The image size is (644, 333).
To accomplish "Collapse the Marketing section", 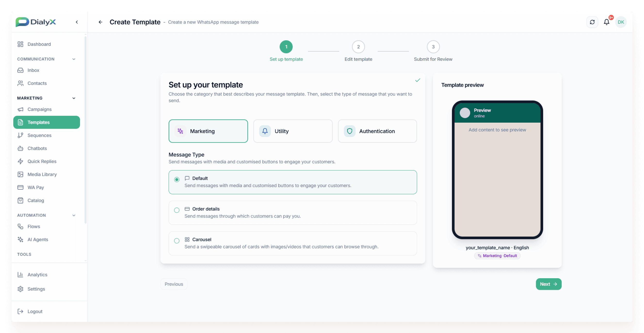I will [74, 98].
